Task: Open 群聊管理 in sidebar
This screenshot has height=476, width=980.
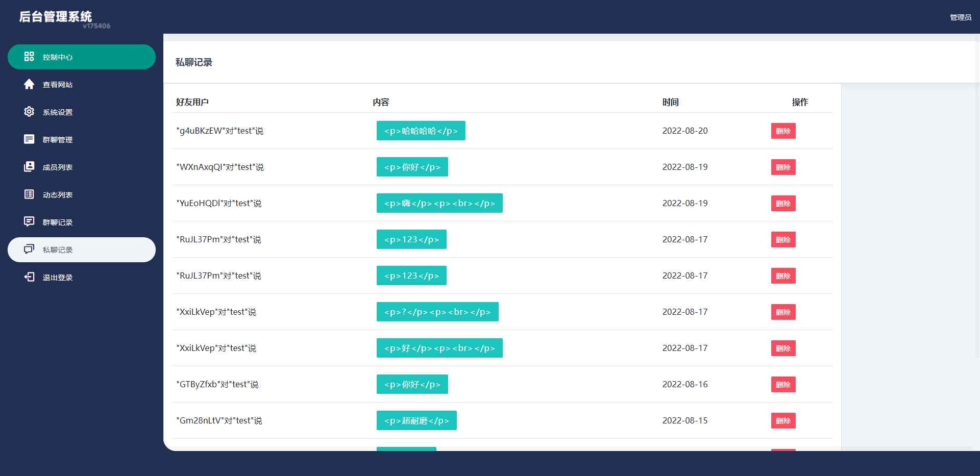Action: point(82,139)
